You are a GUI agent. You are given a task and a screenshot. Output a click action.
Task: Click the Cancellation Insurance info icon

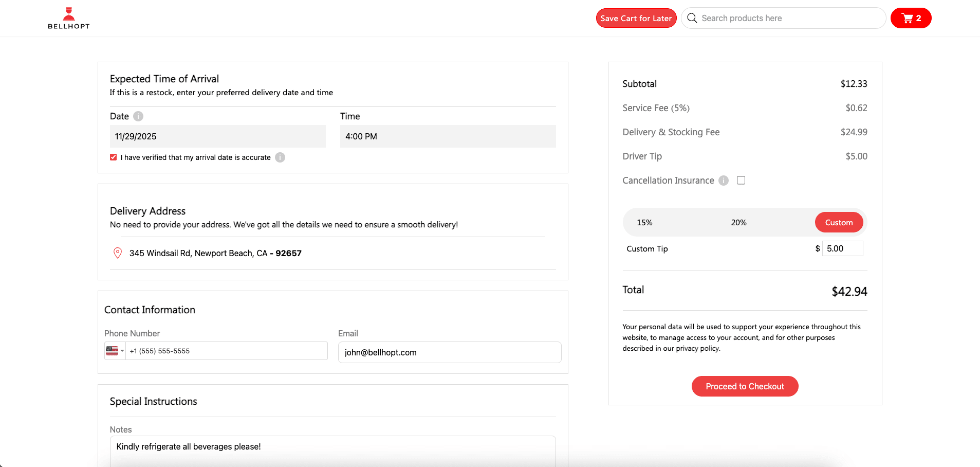tap(724, 181)
